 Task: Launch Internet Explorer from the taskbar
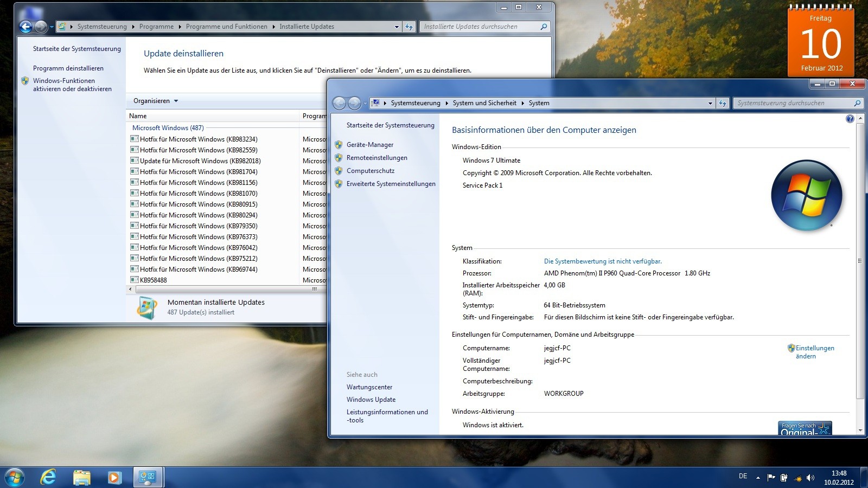point(48,477)
